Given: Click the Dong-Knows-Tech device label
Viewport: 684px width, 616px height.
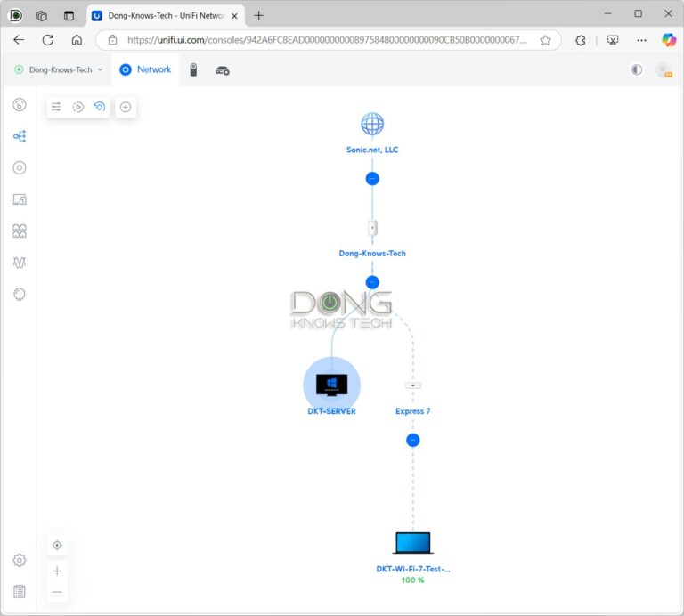Looking at the screenshot, I should tap(372, 254).
